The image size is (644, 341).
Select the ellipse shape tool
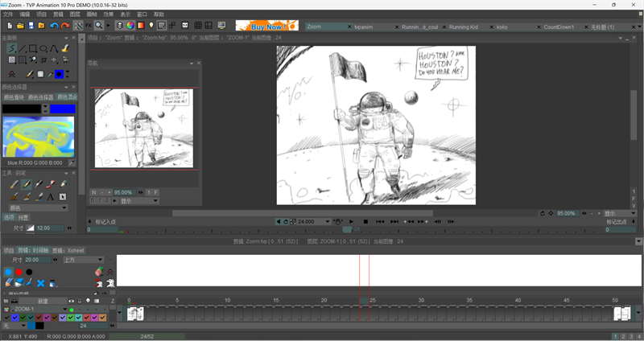(43, 49)
